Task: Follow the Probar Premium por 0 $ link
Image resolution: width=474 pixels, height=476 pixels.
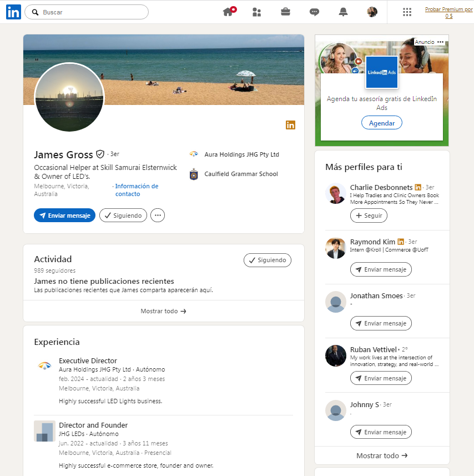Action: [x=448, y=12]
